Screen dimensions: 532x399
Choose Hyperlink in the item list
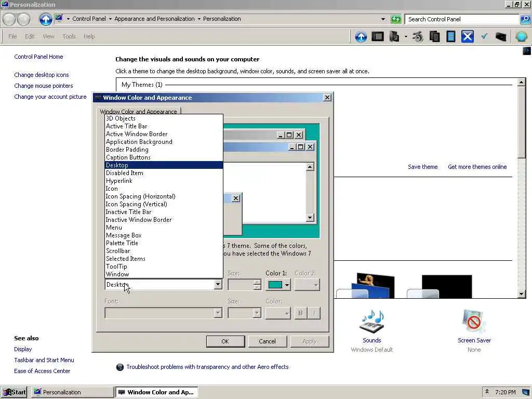(x=164, y=181)
